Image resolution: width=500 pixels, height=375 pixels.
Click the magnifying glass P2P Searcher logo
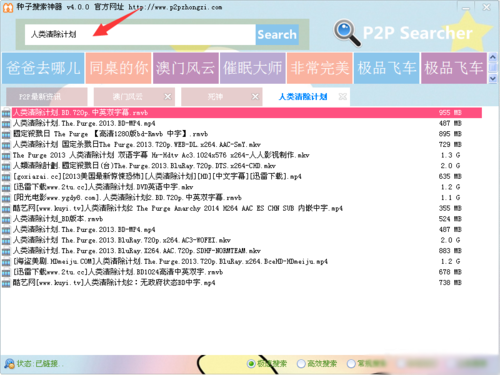pyautogui.click(x=347, y=33)
